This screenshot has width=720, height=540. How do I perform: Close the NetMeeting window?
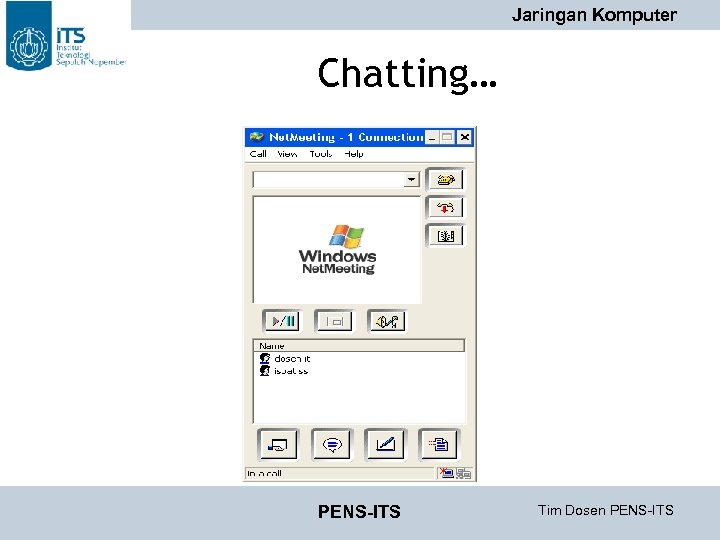point(465,137)
